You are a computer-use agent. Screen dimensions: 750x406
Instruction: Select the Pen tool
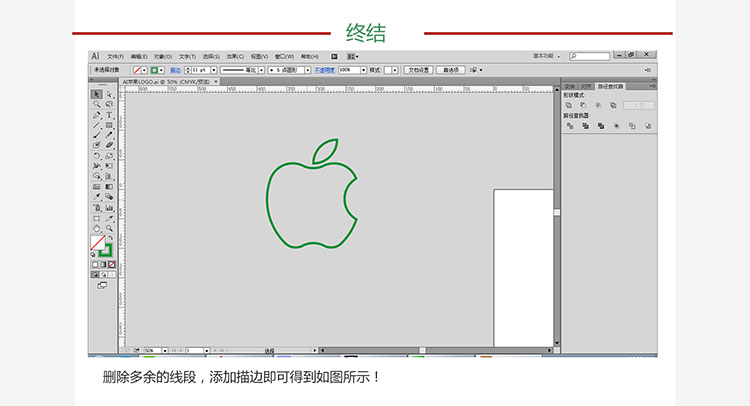coord(97,115)
